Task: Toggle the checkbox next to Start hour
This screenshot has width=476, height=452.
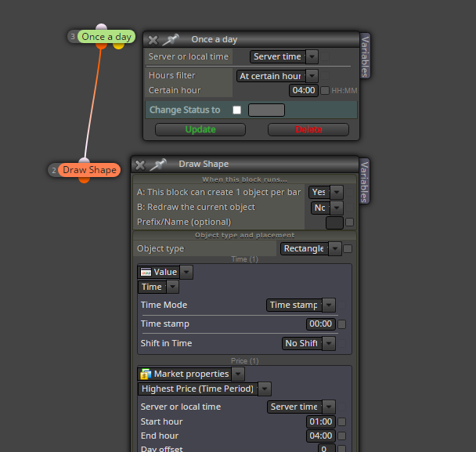Action: pos(341,422)
